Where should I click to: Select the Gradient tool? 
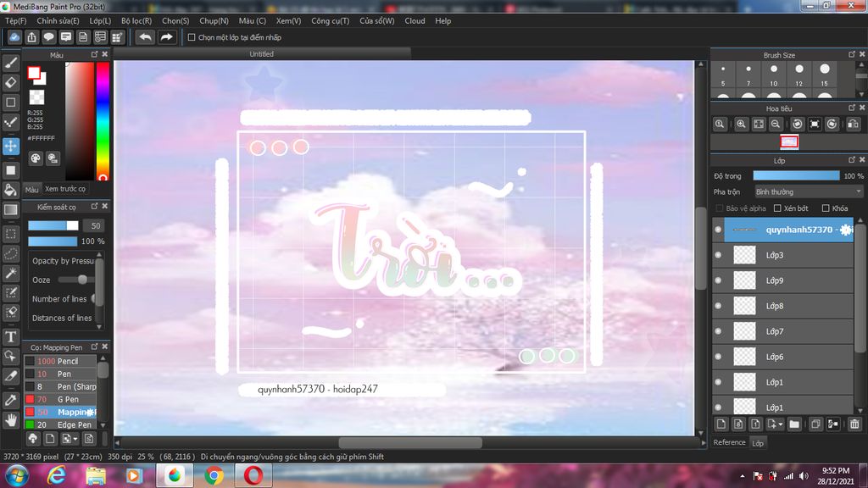click(x=10, y=210)
